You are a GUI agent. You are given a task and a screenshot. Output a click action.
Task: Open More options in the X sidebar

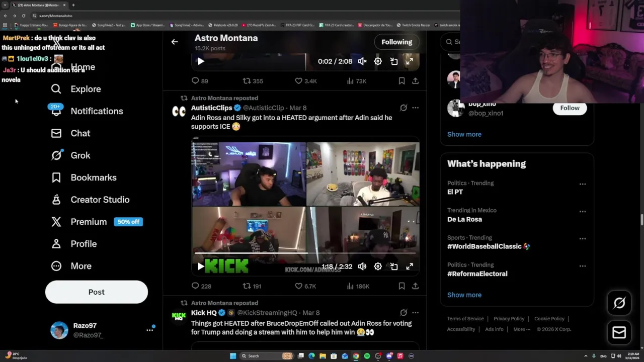pyautogui.click(x=71, y=266)
